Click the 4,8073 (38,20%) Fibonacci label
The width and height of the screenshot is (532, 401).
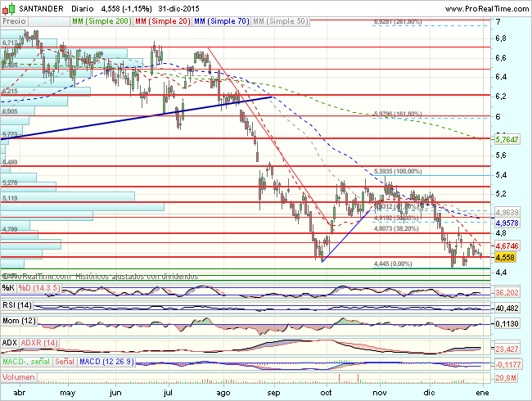tap(396, 228)
